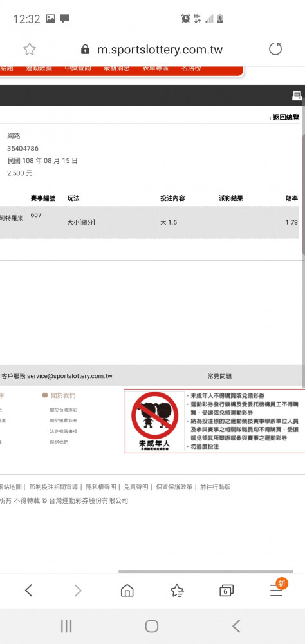Tap the Android recent apps button
The image size is (305, 644).
[66, 627]
